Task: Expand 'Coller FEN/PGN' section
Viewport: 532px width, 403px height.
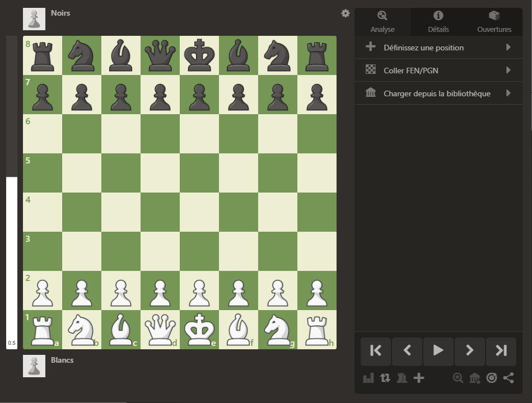Action: (x=438, y=71)
